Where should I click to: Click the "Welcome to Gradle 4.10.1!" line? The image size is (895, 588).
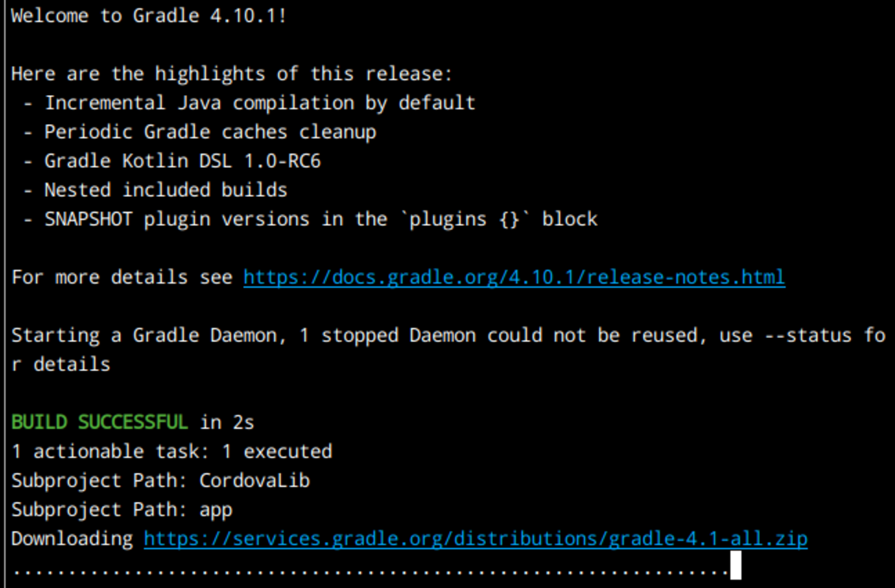point(148,16)
